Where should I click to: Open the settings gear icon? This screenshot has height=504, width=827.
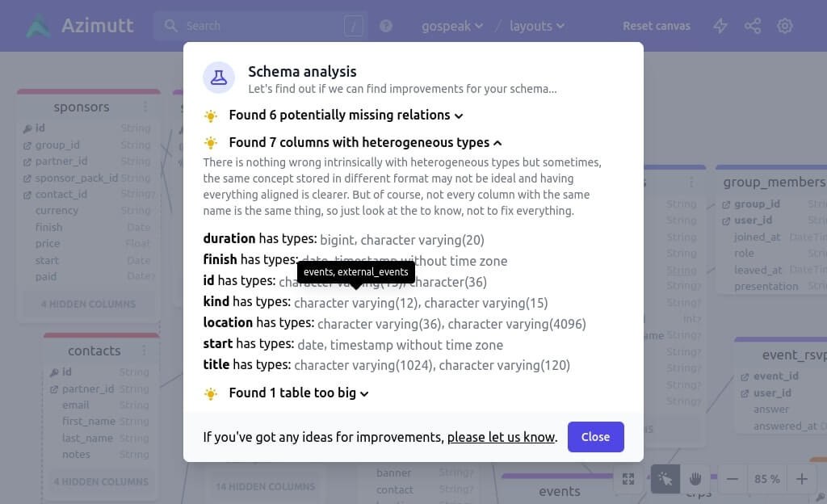785,26
